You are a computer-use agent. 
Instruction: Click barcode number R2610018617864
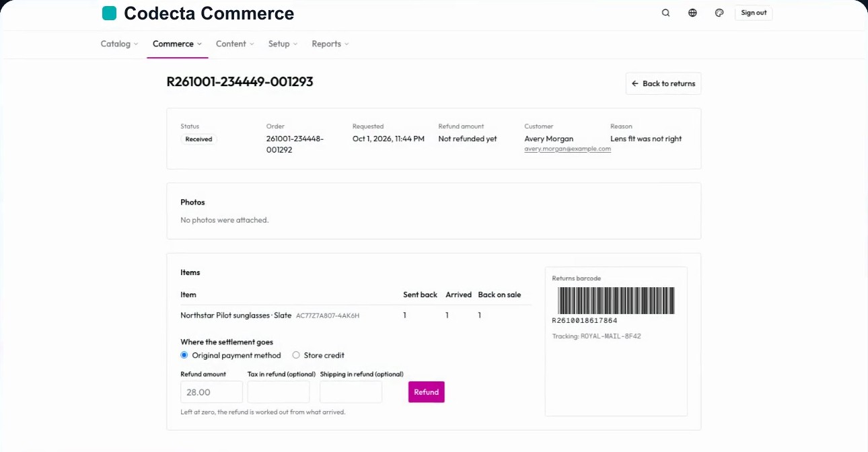585,321
